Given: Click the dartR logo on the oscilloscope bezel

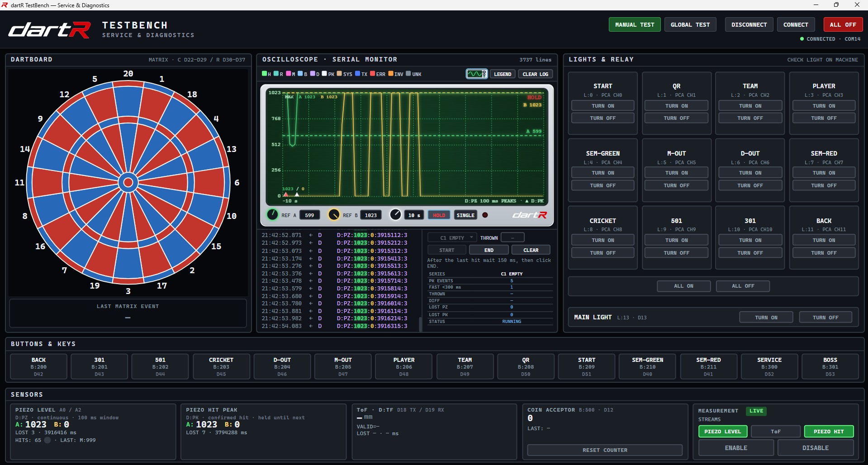Looking at the screenshot, I should point(529,215).
